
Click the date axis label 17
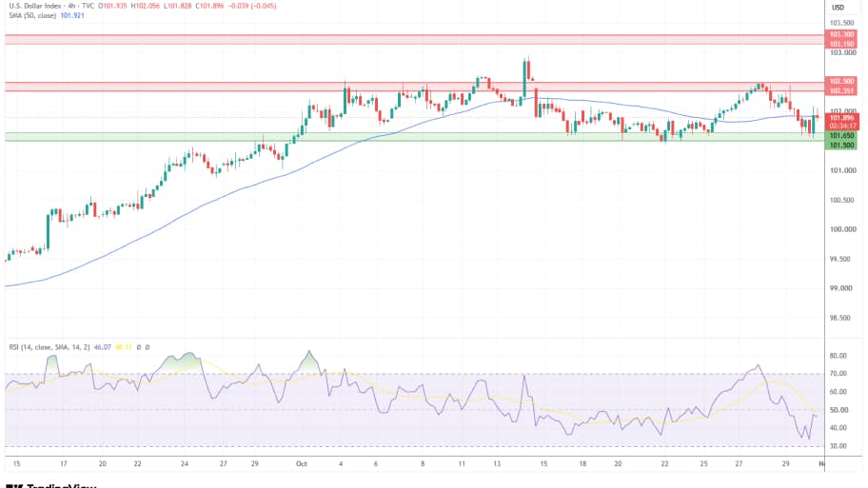coord(64,463)
